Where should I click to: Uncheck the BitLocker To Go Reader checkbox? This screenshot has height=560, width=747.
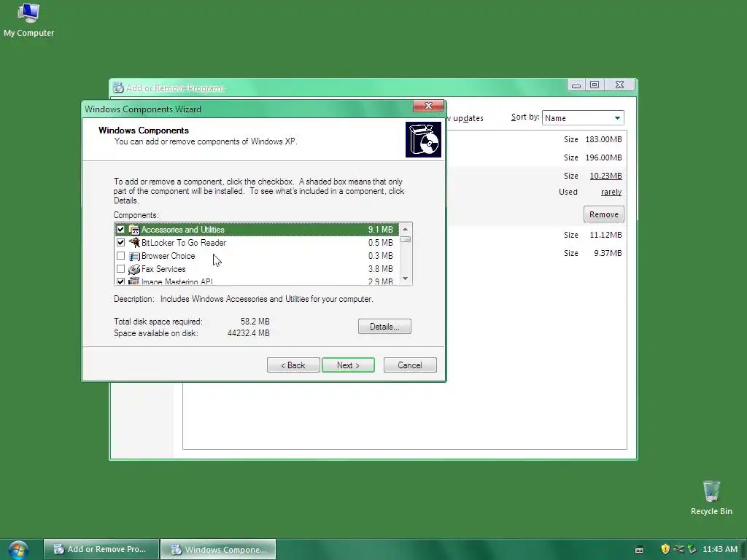coord(120,242)
